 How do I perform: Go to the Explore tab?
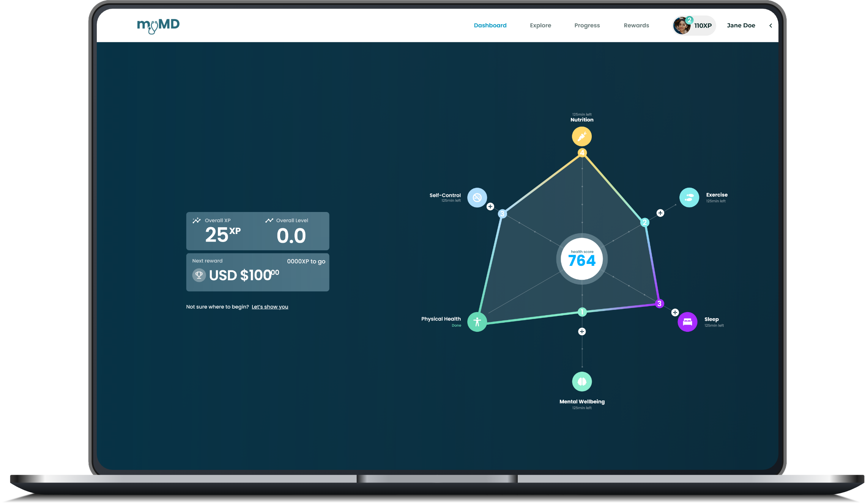tap(540, 25)
